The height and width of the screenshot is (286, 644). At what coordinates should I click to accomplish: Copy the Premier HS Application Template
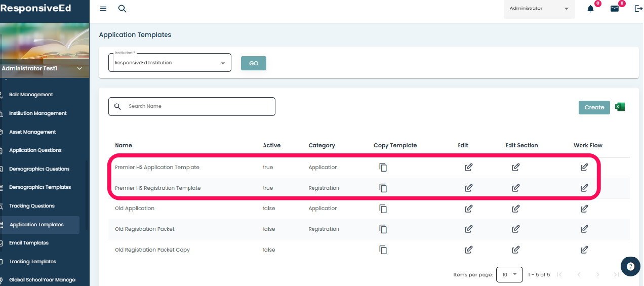(383, 168)
